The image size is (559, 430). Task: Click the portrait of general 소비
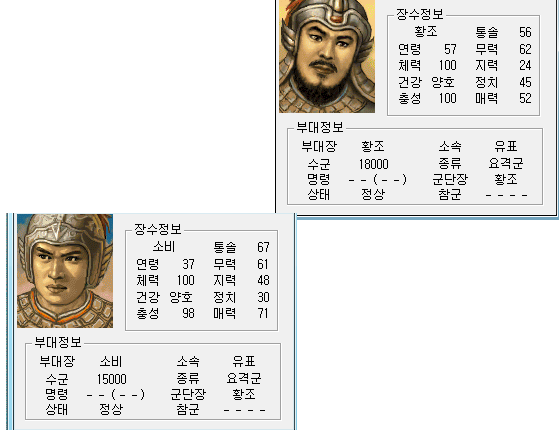[65, 271]
